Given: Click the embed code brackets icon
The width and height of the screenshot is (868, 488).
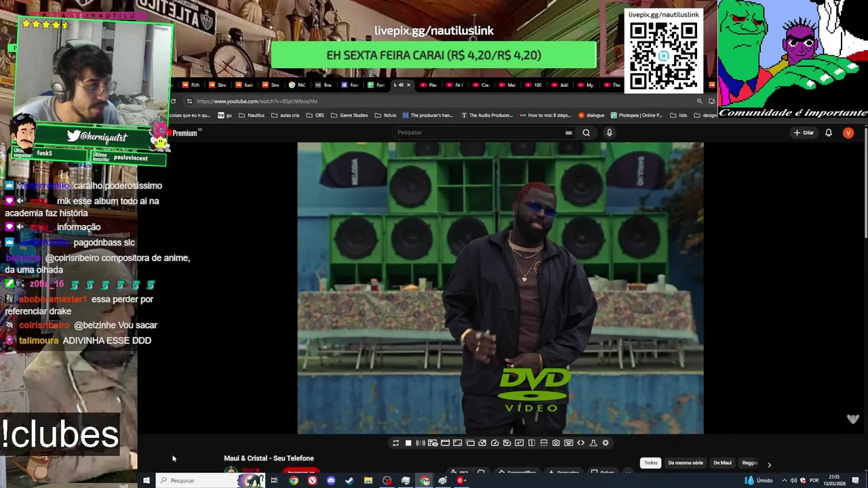Looking at the screenshot, I should pyautogui.click(x=580, y=443).
